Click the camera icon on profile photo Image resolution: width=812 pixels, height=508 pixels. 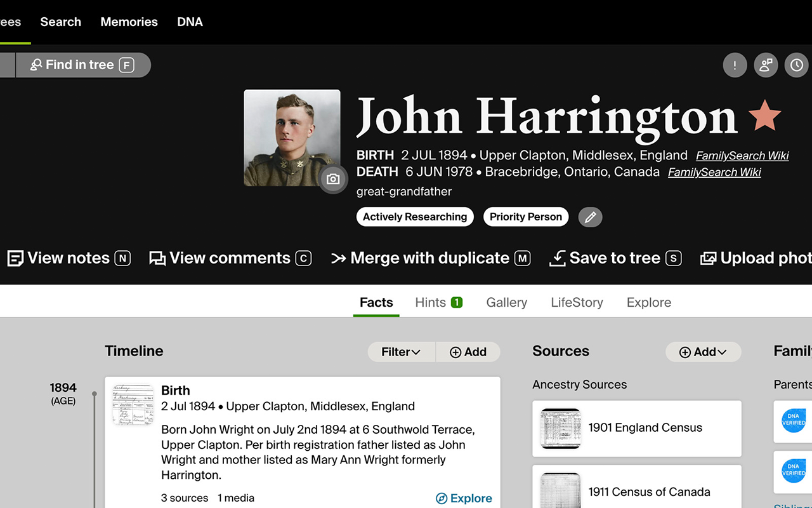pyautogui.click(x=333, y=179)
